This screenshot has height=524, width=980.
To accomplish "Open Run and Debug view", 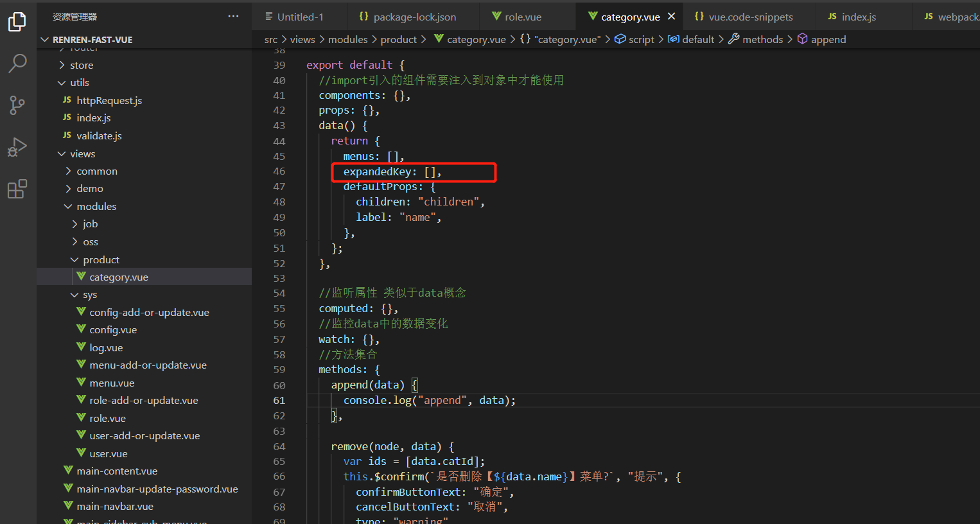I will click(17, 147).
